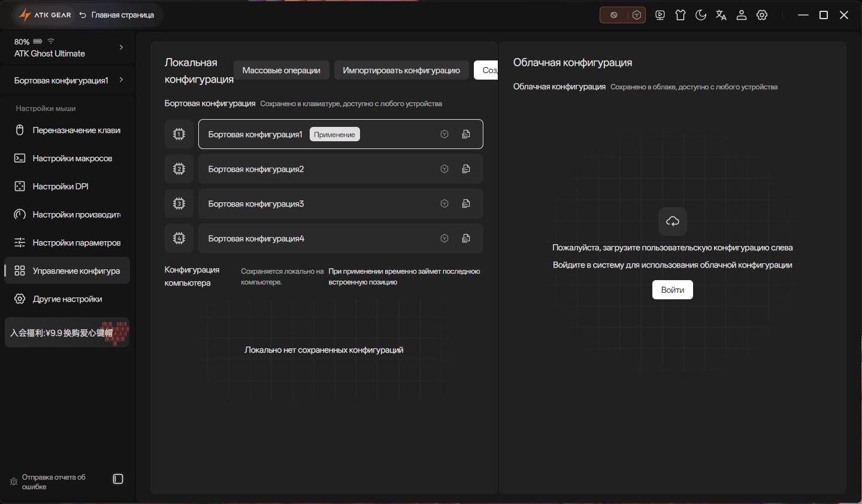
Task: Expand the Бортовая конфигурация1 sidebar selector
Action: (121, 80)
